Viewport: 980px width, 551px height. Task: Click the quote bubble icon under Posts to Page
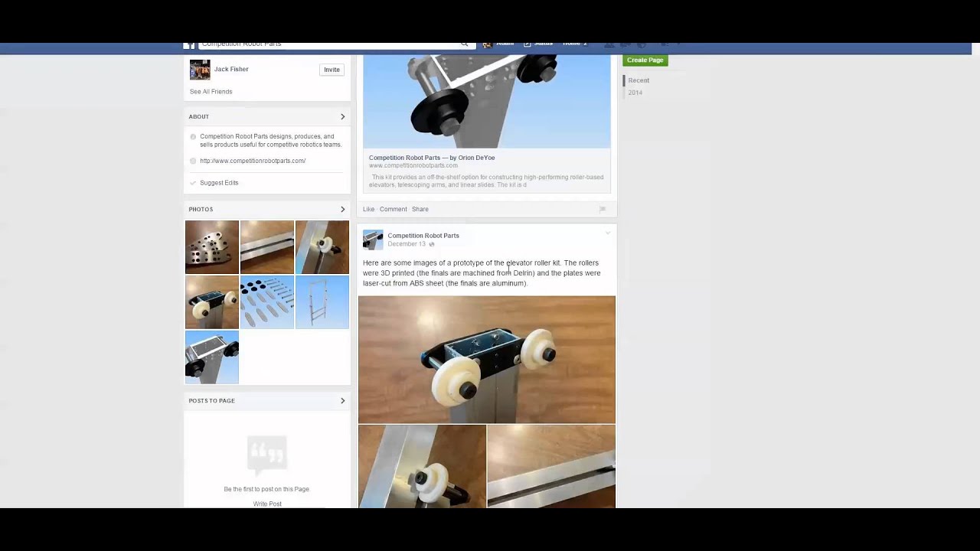(267, 454)
